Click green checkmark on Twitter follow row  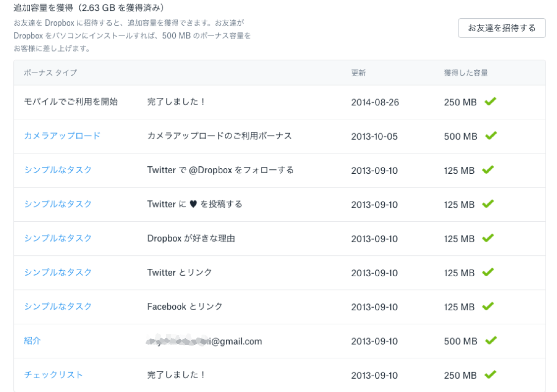[488, 170]
